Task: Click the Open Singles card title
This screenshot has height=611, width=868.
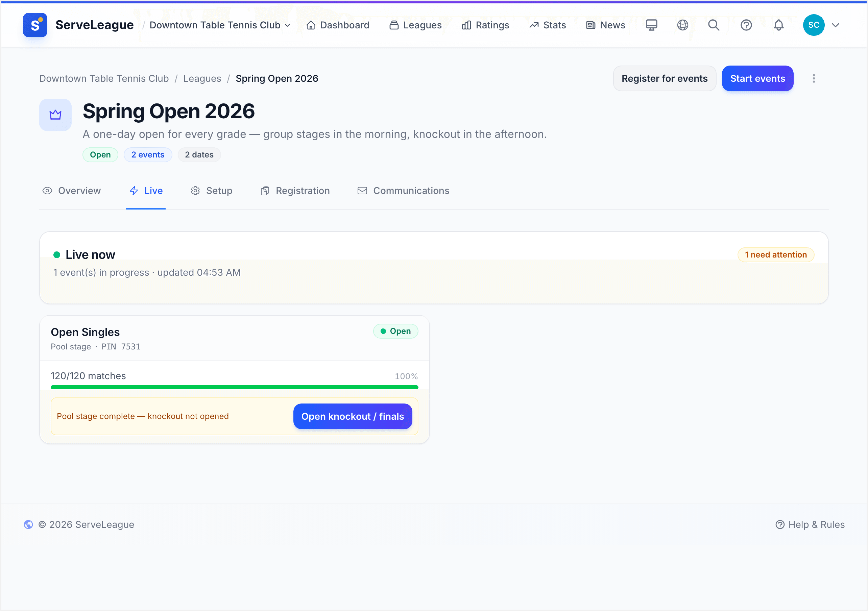Action: (85, 332)
